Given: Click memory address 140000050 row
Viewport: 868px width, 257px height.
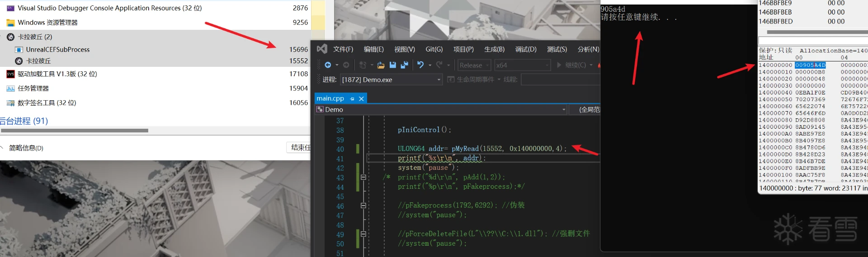Looking at the screenshot, I should 813,99.
